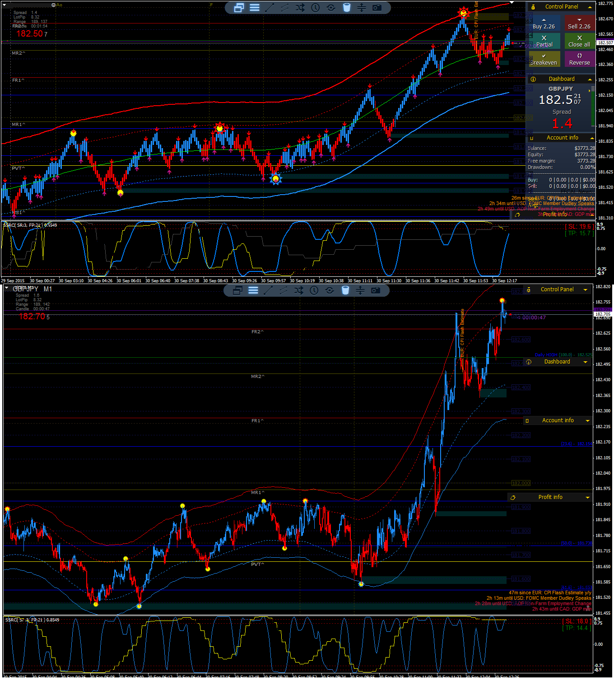Collapse the upper Dashboard panel with its arrow

tap(590, 79)
